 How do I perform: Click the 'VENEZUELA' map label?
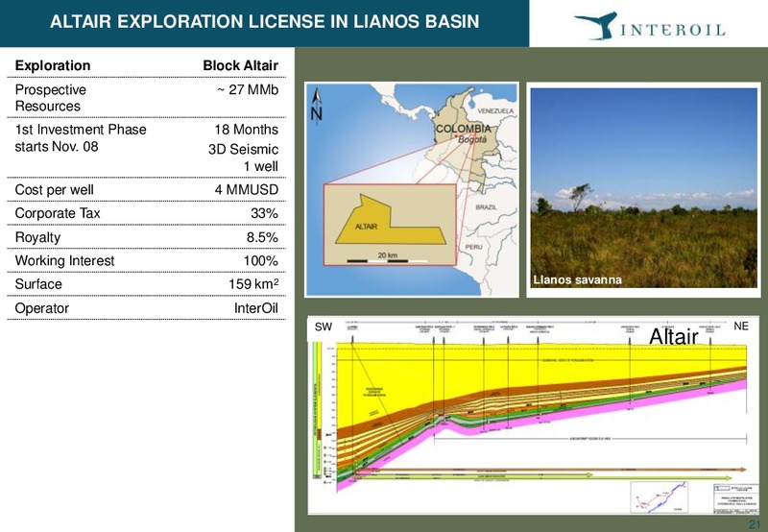pyautogui.click(x=496, y=110)
